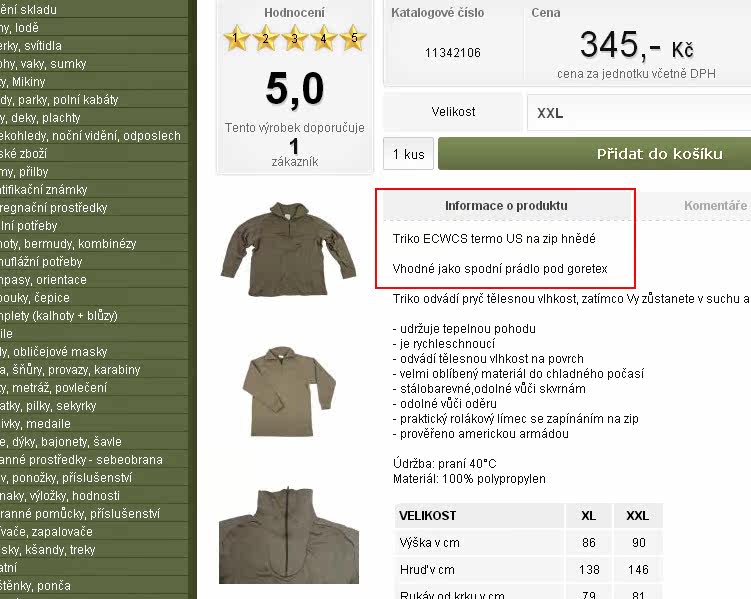Click the fourth rating star
The image size is (751, 599).
point(324,38)
